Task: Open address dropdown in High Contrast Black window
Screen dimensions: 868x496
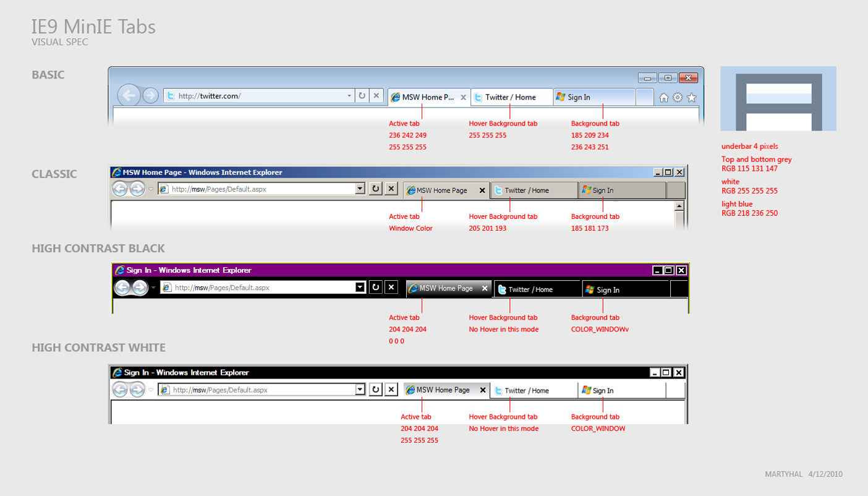Action: [x=360, y=287]
